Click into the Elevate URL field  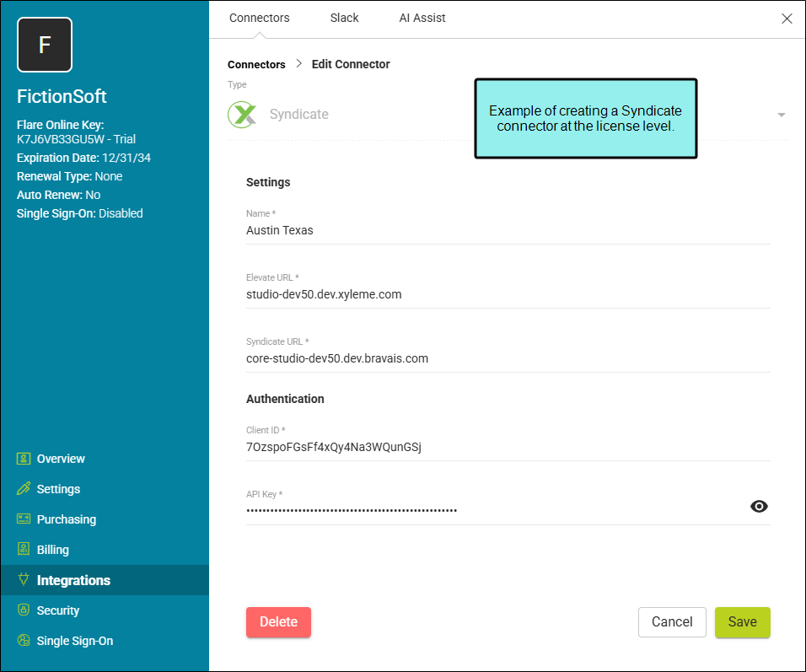click(508, 295)
